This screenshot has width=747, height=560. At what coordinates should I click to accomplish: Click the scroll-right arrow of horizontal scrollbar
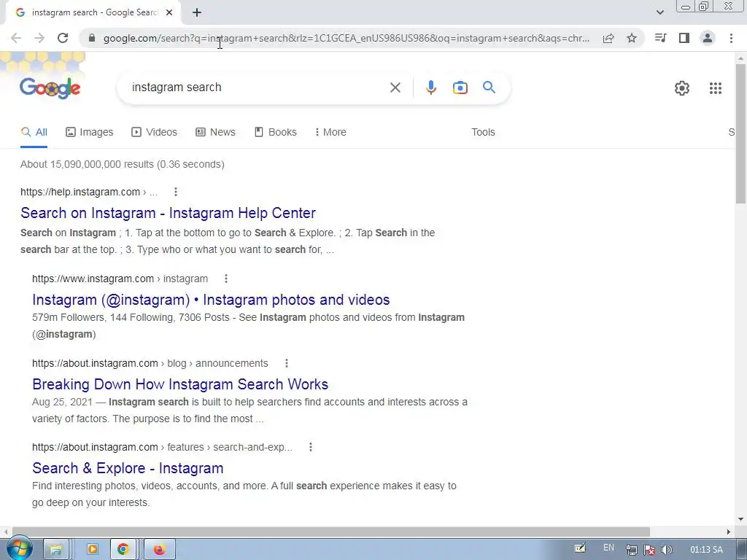[729, 532]
